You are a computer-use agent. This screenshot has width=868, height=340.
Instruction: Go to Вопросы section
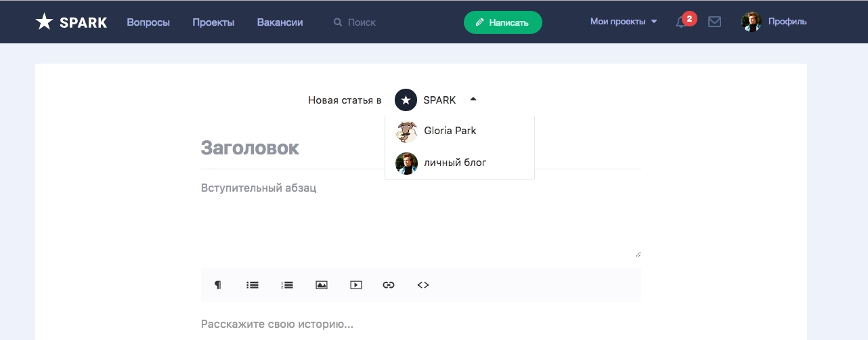point(148,22)
